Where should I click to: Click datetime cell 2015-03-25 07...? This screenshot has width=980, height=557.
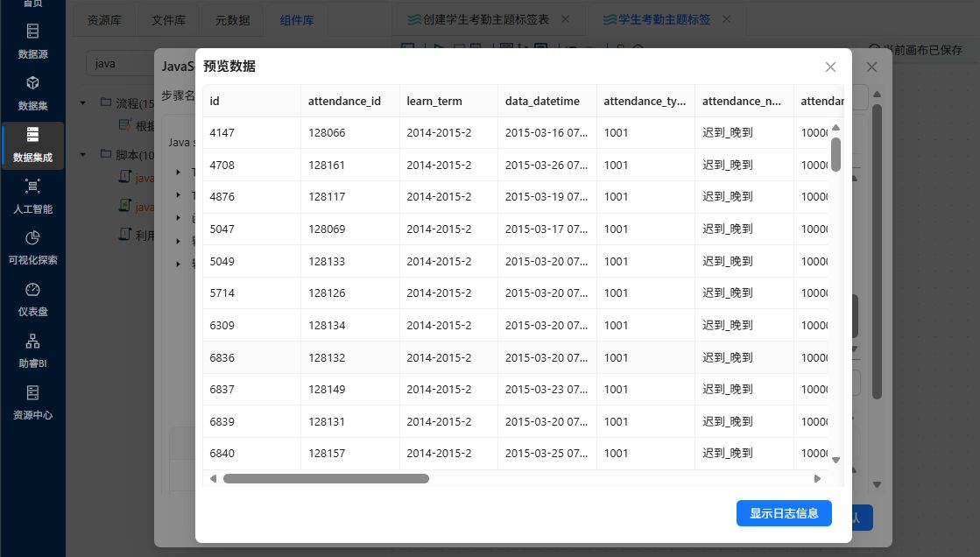(x=546, y=454)
